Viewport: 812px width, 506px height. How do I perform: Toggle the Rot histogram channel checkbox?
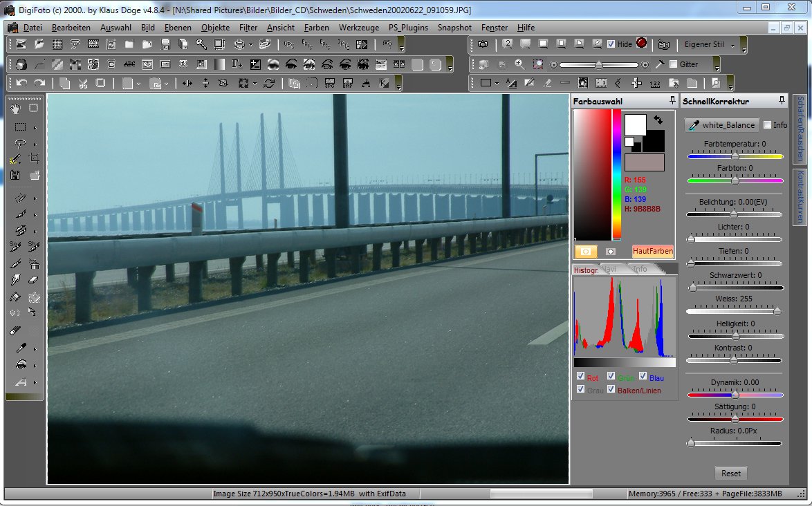coord(580,376)
